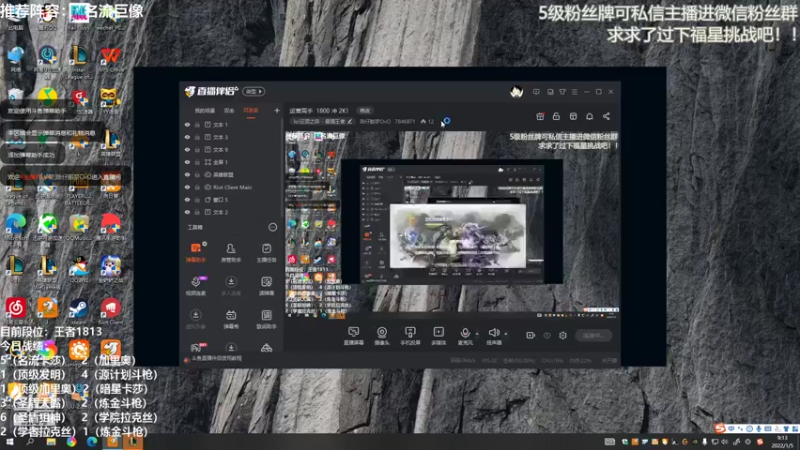Open the 视频连麦 tool
This screenshot has width=800, height=450.
[196, 286]
